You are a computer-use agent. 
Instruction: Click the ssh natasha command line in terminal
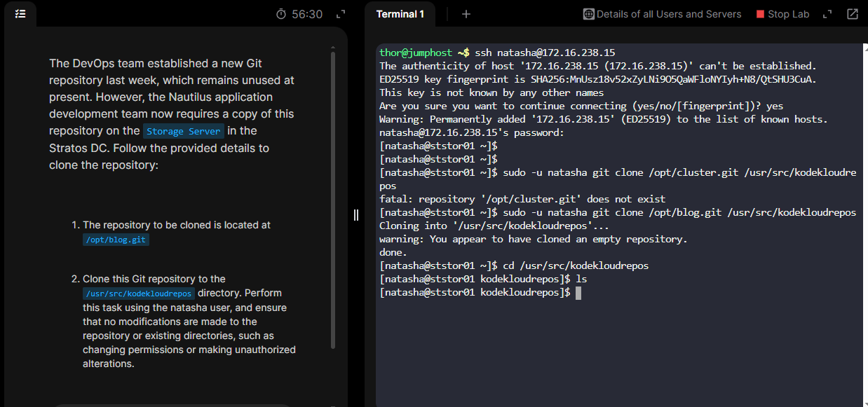click(x=497, y=53)
